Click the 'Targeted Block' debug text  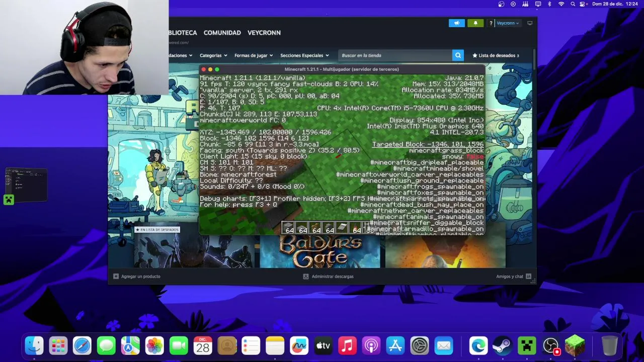pos(428,144)
